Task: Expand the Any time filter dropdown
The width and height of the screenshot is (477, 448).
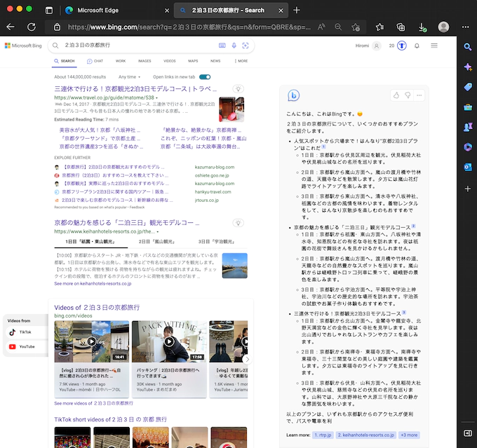Action: [129, 77]
